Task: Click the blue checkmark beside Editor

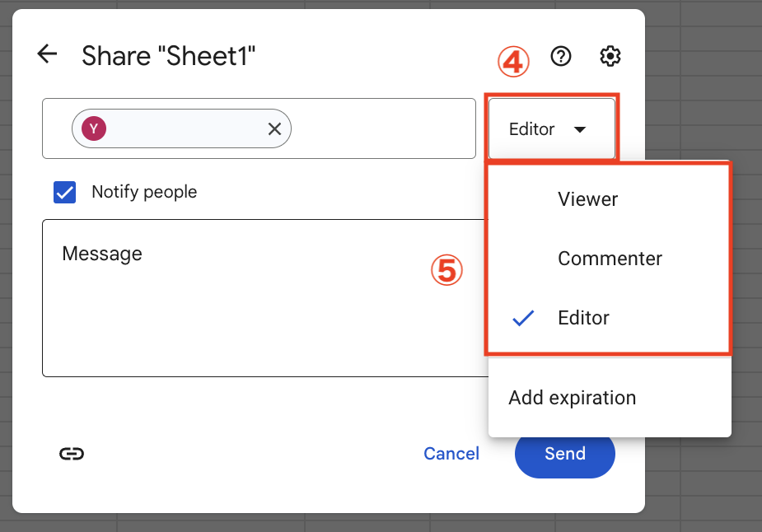Action: (x=522, y=318)
